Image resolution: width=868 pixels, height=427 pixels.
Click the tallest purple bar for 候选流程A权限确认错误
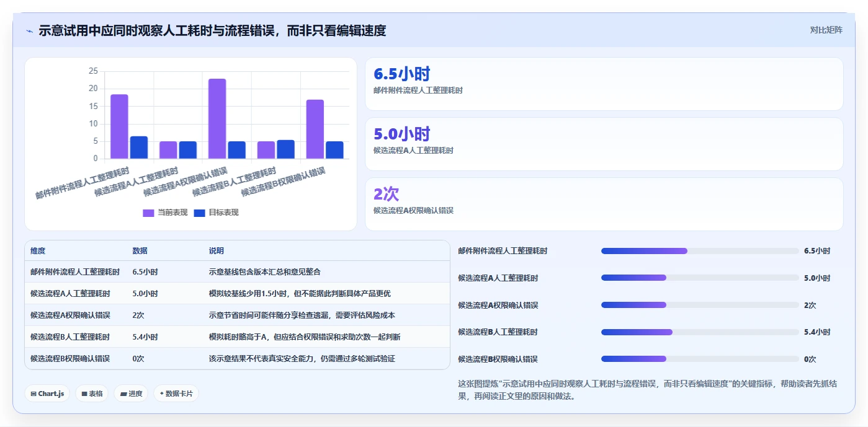coord(217,118)
